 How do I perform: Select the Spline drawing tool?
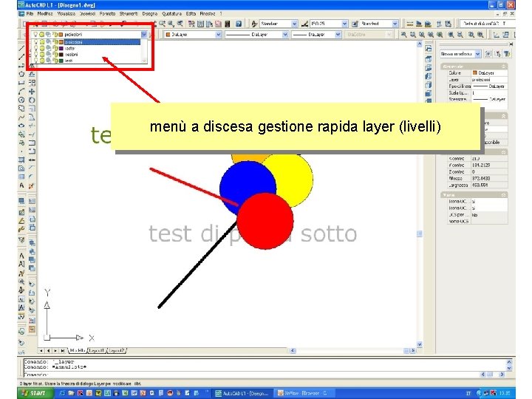click(x=21, y=117)
